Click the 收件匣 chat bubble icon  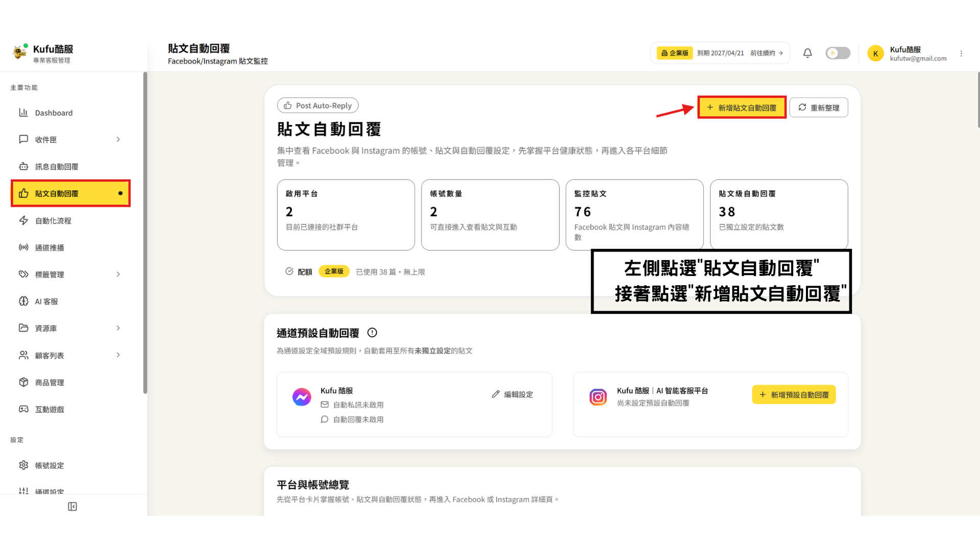(x=23, y=139)
